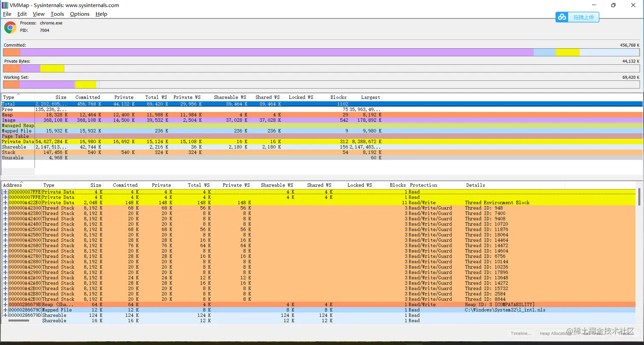644x345 pixels.
Task: Expand the Thread ID 10720 stack row
Action: 5,224
